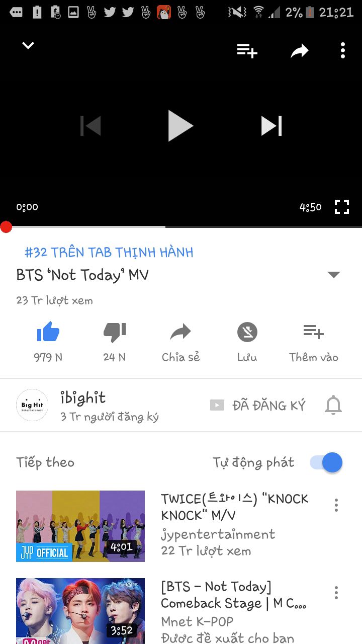Minimize player with the down chevron
The height and width of the screenshot is (644, 362).
click(28, 46)
